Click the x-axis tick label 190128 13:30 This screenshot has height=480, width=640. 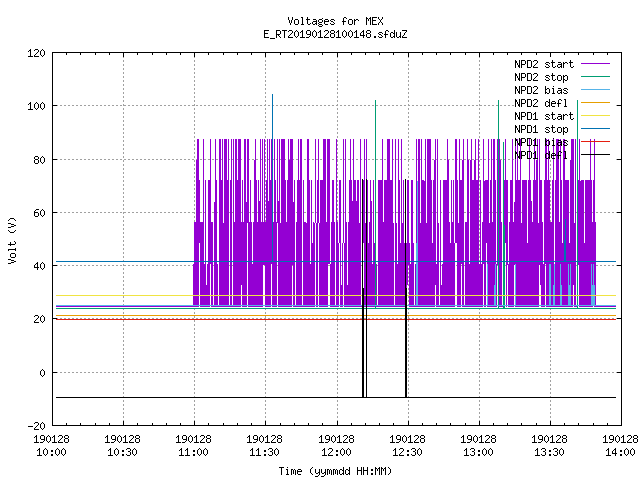tap(549, 446)
